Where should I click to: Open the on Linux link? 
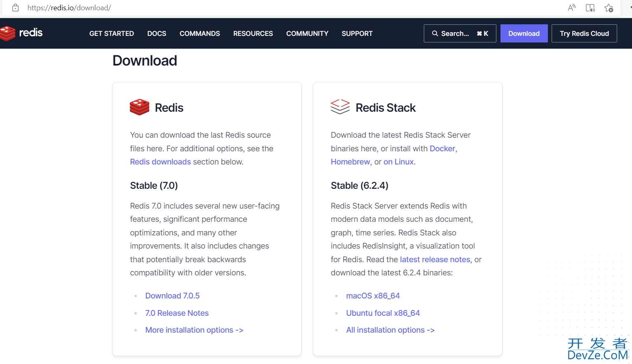(x=399, y=162)
